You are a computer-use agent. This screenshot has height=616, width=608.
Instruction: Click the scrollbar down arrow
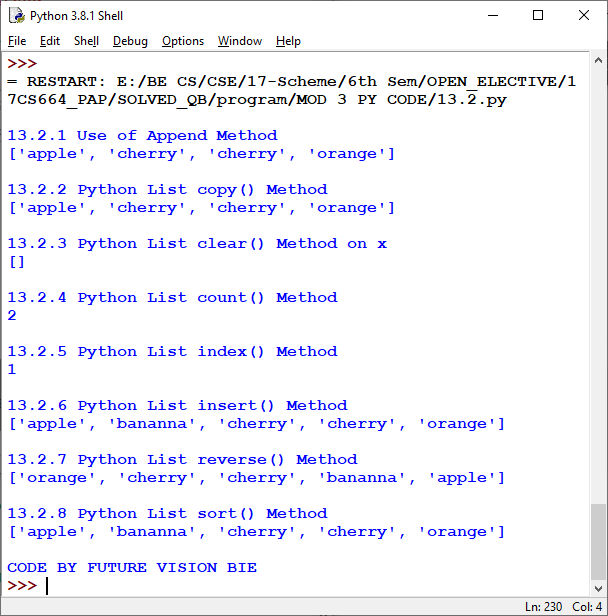pos(598,588)
